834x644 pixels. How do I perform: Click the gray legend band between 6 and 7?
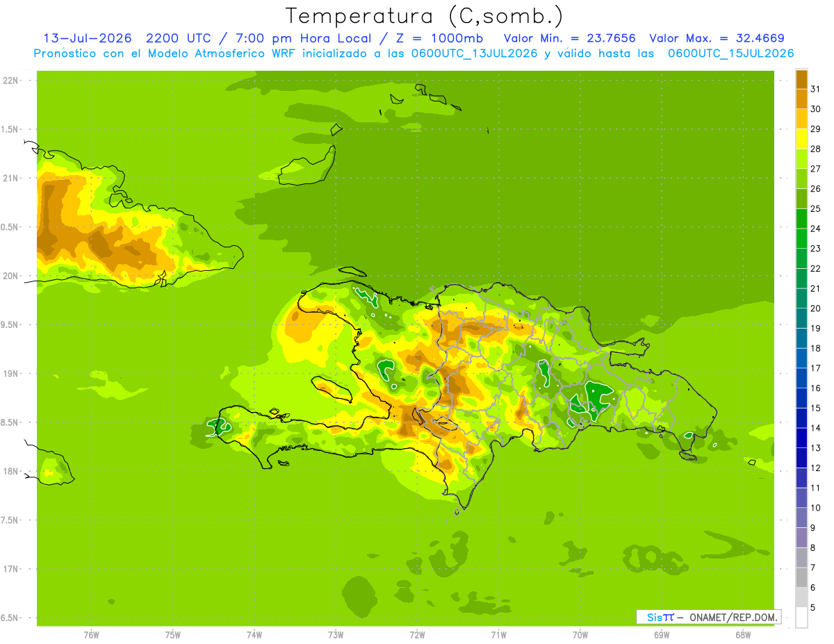(x=801, y=577)
